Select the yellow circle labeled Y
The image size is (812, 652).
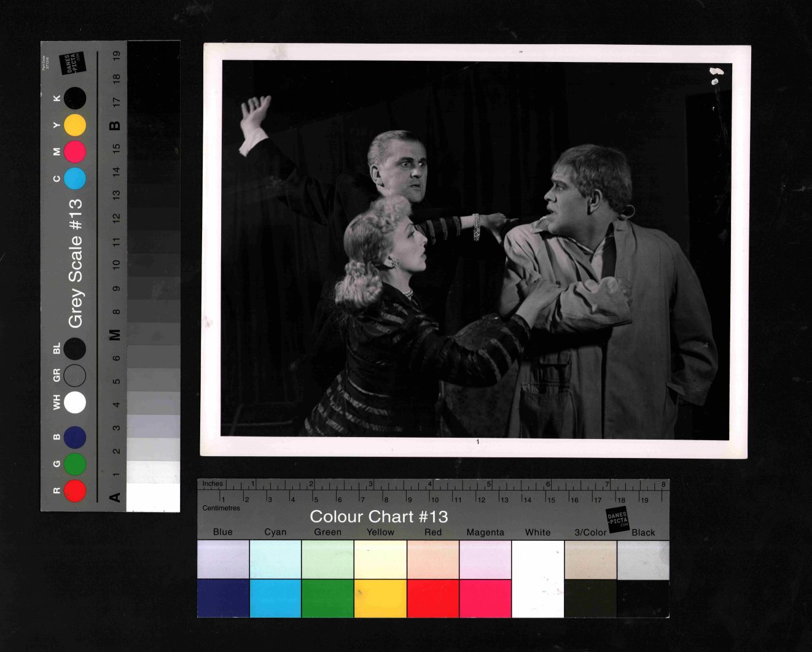pos(75,125)
